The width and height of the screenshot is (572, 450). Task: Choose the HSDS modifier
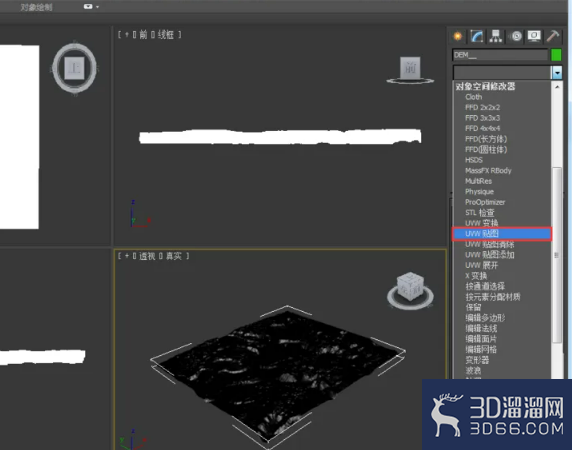[x=474, y=160]
